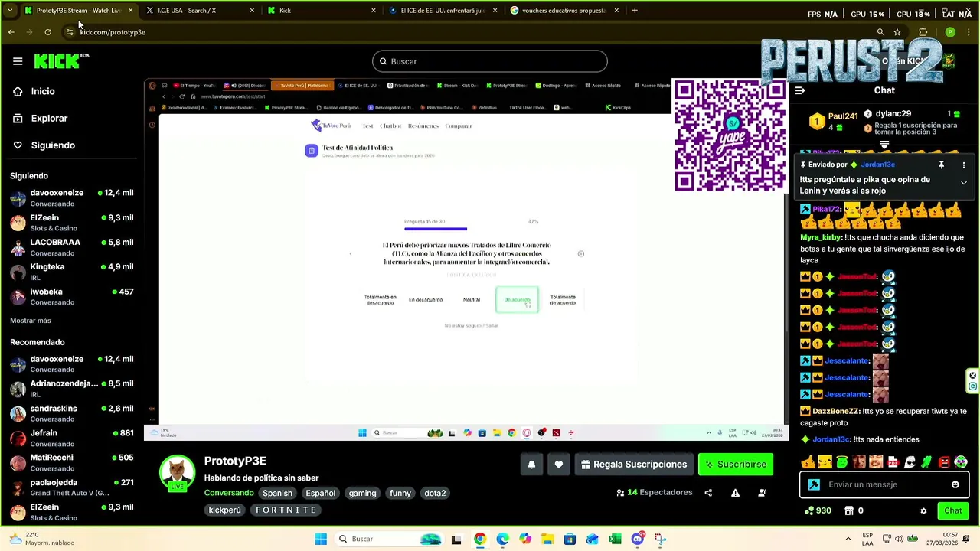Reload the page with the refresh icon
Screen dimensions: 980x551
(47, 32)
